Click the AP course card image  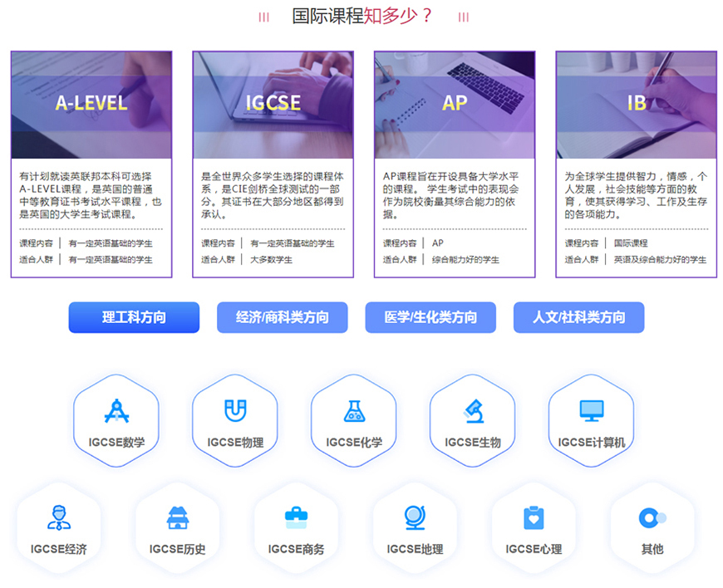[x=454, y=102]
